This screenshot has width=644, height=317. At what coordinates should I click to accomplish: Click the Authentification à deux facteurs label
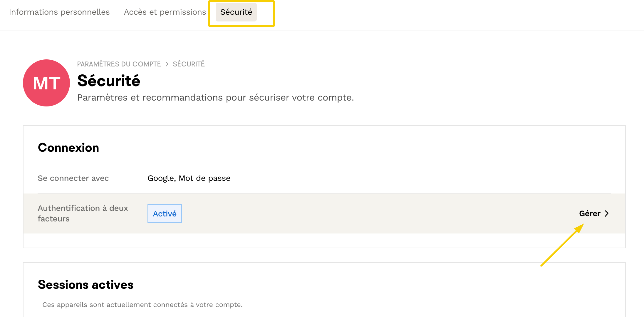pyautogui.click(x=83, y=213)
